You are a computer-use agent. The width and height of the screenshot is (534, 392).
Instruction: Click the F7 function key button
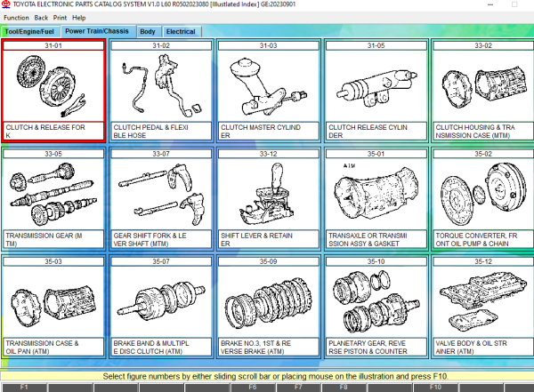298,388
